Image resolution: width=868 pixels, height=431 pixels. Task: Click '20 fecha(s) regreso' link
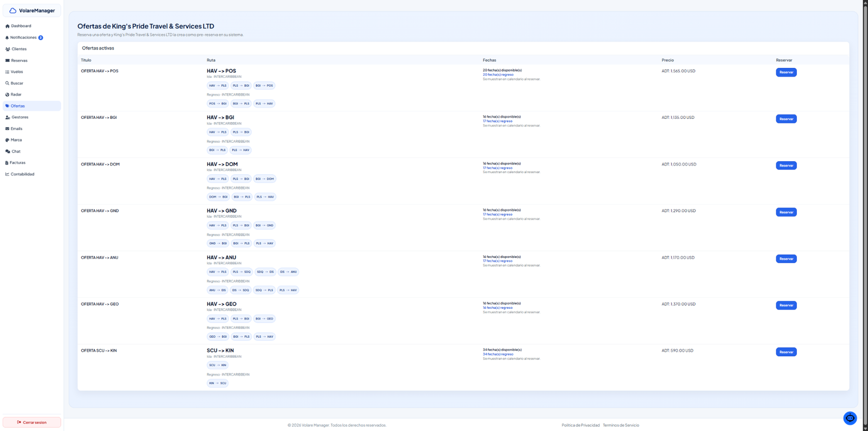coord(498,75)
